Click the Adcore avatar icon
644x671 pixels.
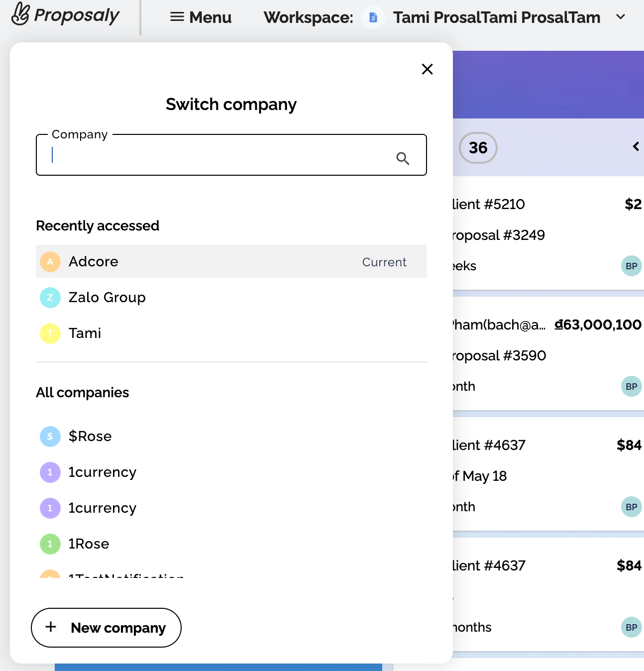(50, 262)
